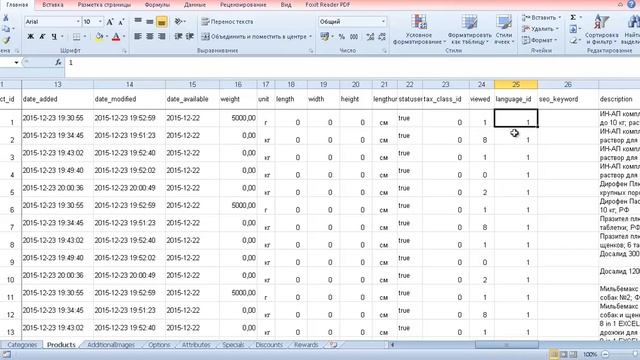The image size is (640, 360).
Task: Toggle italic formatting (К)
Action: pos(42,37)
